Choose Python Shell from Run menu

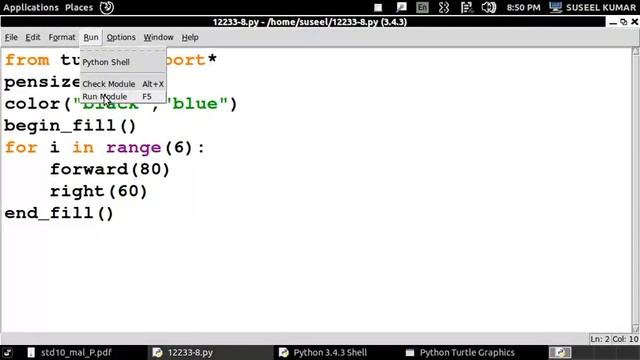click(x=123, y=62)
